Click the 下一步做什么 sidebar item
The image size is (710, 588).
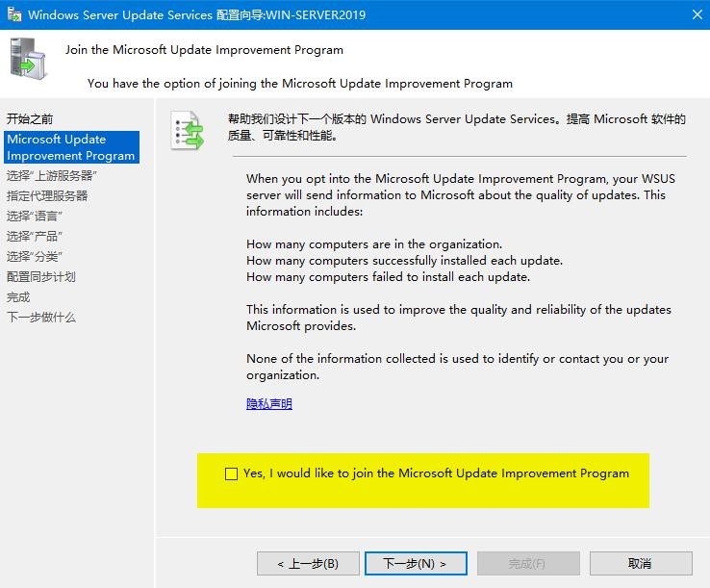click(41, 317)
